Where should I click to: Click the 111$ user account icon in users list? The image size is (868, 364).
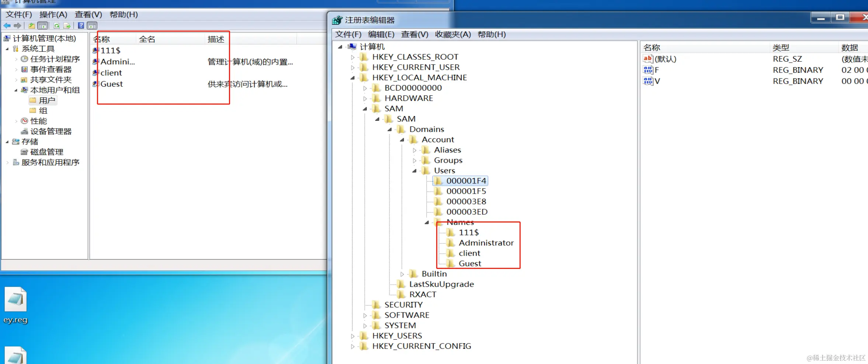point(96,50)
